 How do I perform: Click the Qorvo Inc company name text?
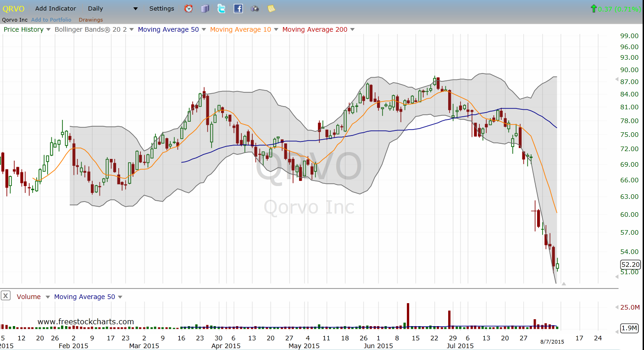pos(15,20)
